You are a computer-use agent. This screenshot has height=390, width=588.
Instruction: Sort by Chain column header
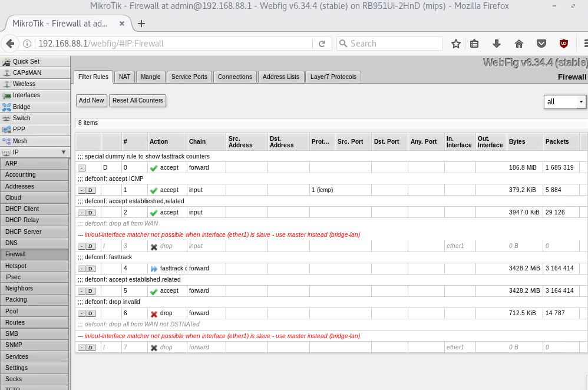(x=206, y=142)
